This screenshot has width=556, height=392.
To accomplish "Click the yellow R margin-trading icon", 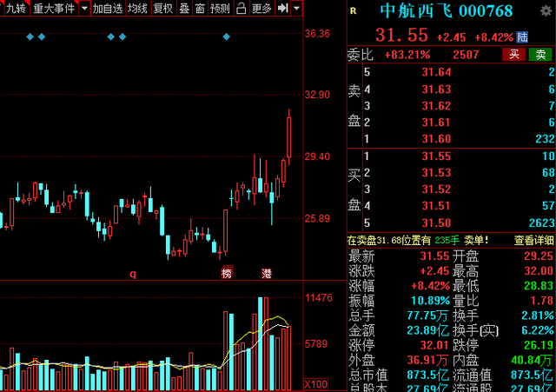I will click(x=354, y=11).
